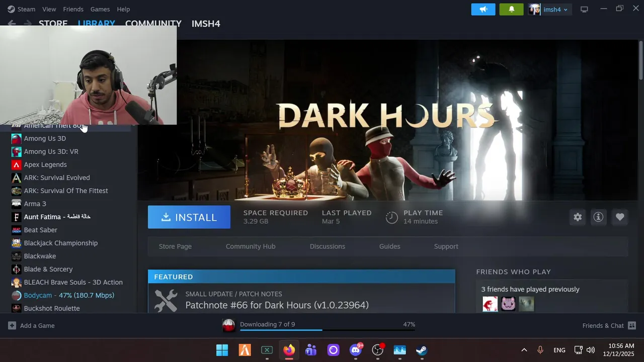This screenshot has width=644, height=362.
Task: Go to the COMMUNITY section
Action: point(153,23)
